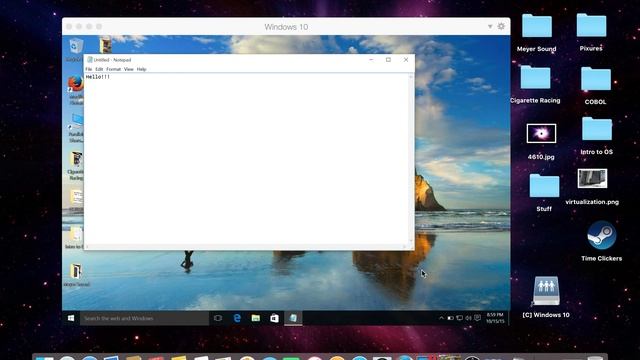Open the Notepad Edit menu
The height and width of the screenshot is (360, 640).
(x=99, y=69)
